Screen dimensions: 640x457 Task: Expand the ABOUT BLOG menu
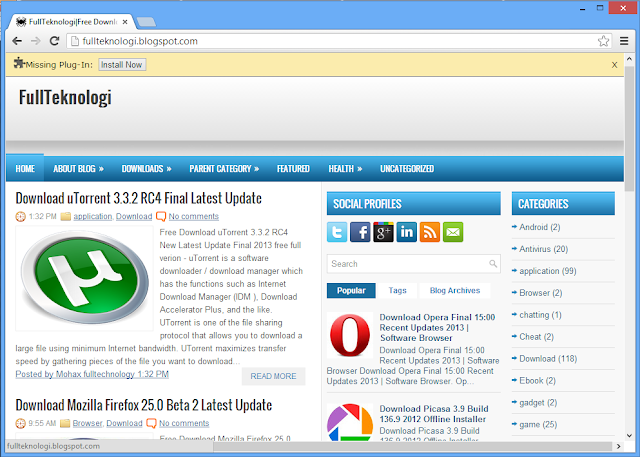tap(78, 169)
